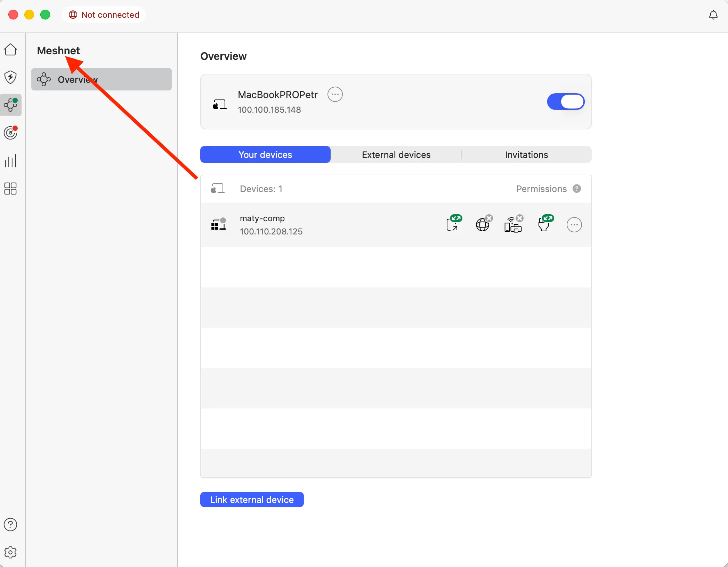728x567 pixels.
Task: Open Dark Web Monitor from the sidebar
Action: (11, 133)
